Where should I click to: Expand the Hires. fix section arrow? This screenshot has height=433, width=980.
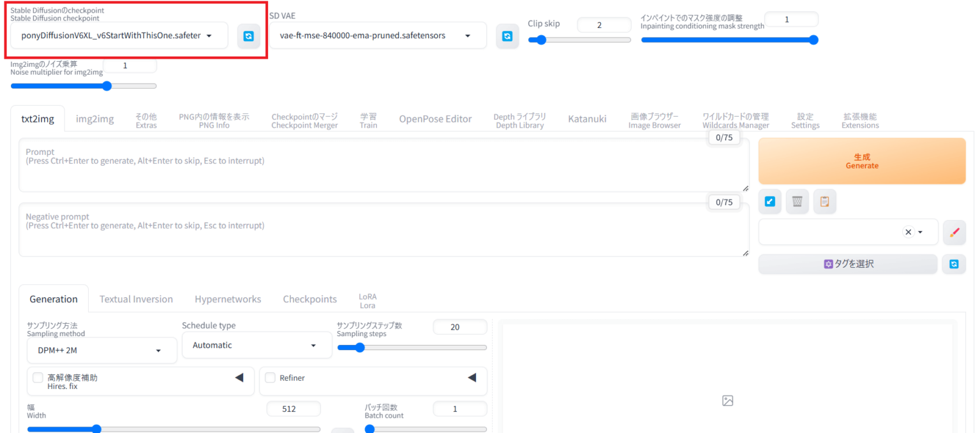coord(241,378)
